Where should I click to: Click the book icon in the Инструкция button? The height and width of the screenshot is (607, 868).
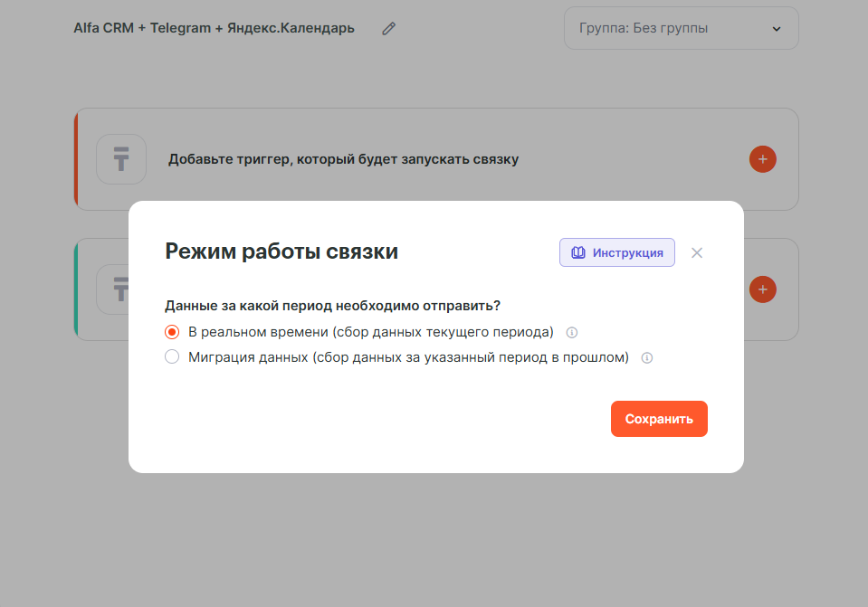click(x=578, y=252)
